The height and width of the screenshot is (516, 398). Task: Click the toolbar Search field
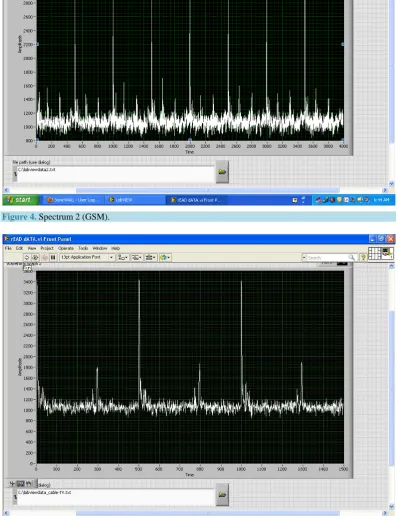point(327,258)
